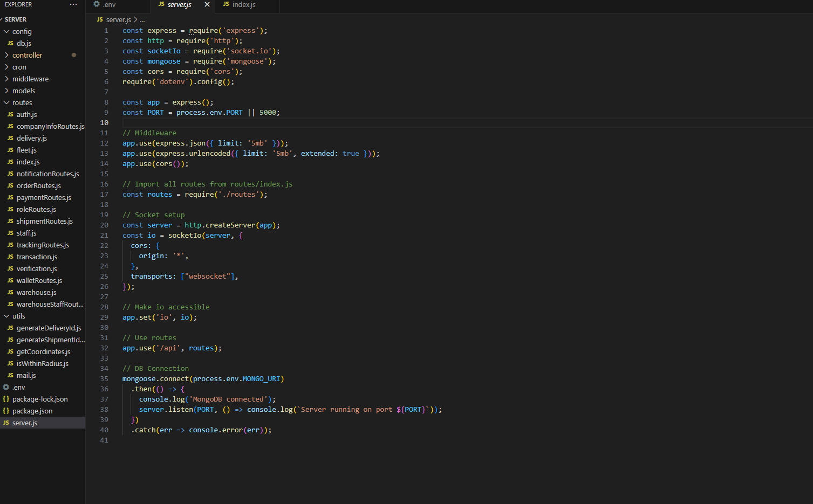Click the '/api' string on line 32
Image resolution: width=813 pixels, height=504 pixels.
pos(168,348)
